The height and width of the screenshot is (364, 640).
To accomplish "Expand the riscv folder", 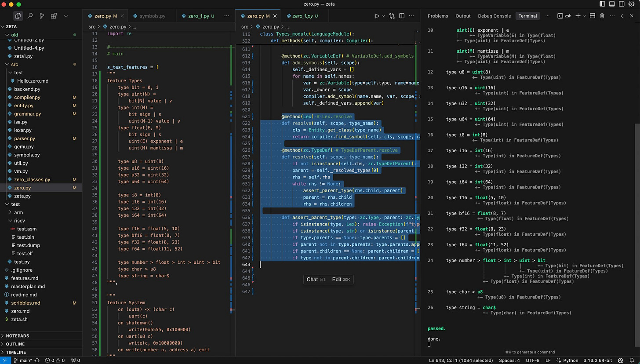I will [19, 221].
